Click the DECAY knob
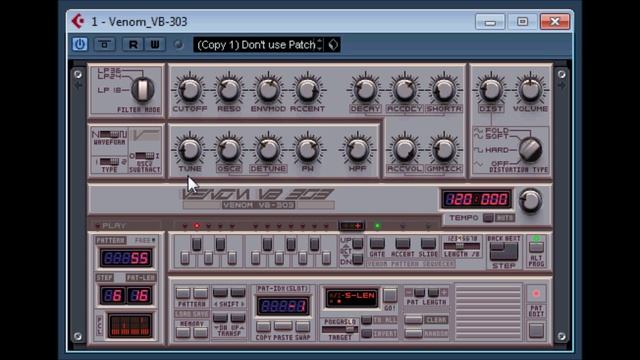The height and width of the screenshot is (360, 640). pyautogui.click(x=365, y=90)
